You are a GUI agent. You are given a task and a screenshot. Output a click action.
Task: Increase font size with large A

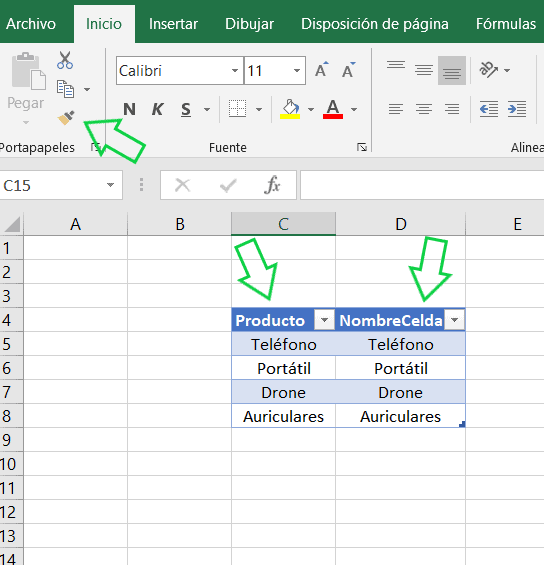tap(321, 70)
